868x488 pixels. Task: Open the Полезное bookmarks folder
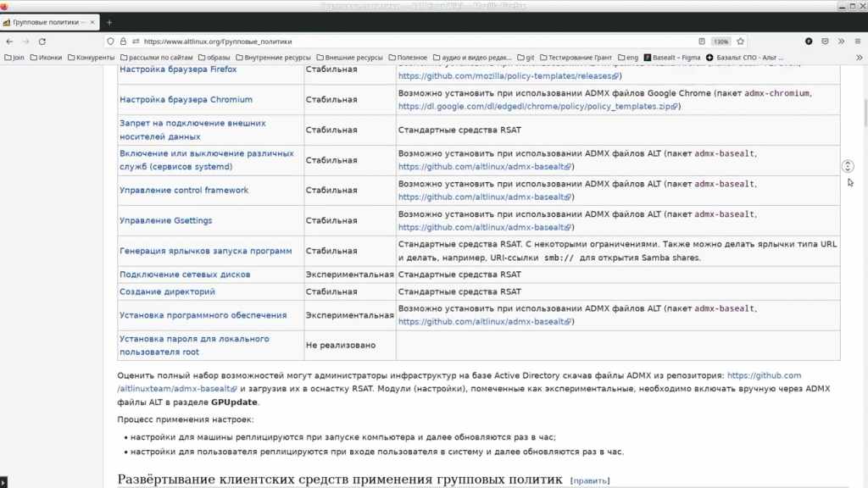[x=408, y=58]
